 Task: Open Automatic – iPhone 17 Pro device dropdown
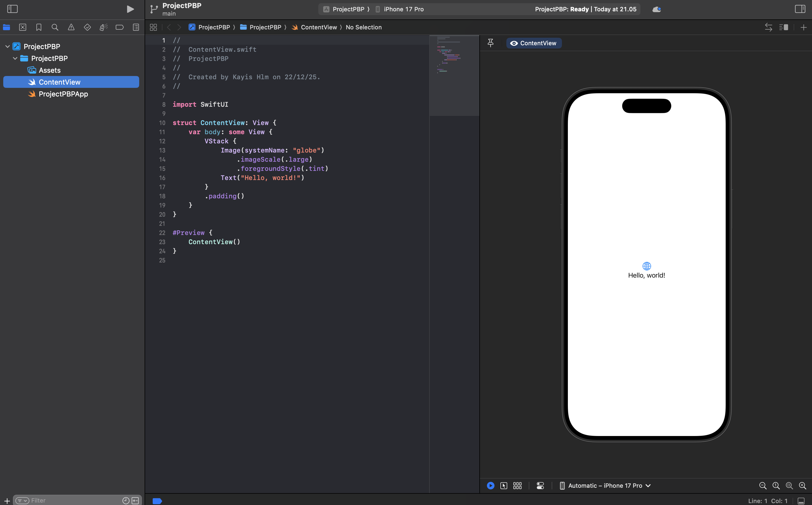click(x=606, y=486)
